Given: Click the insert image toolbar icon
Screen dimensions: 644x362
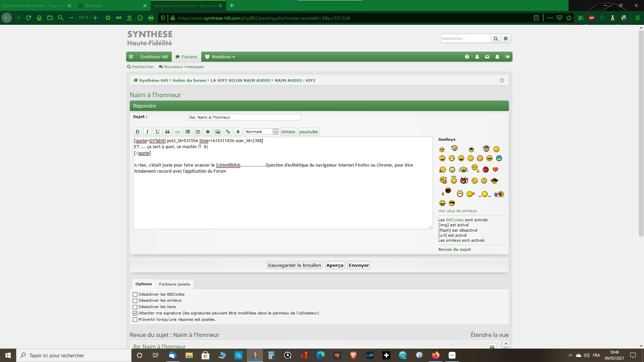Looking at the screenshot, I should 218,132.
